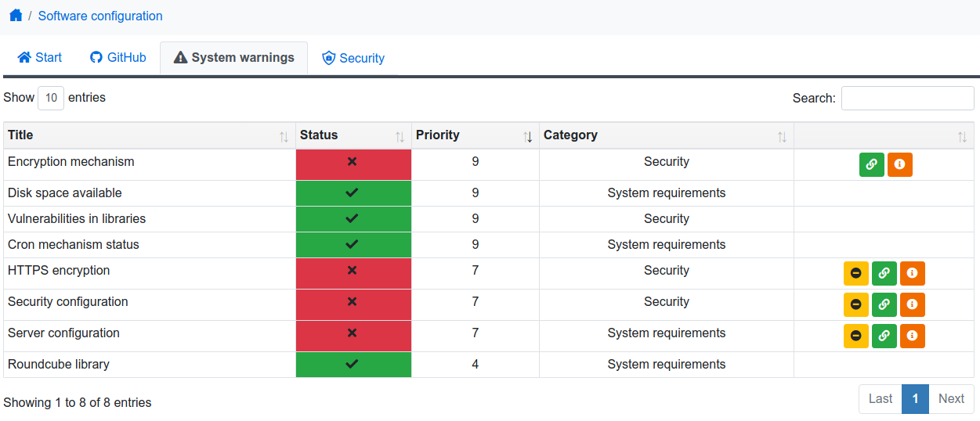
Task: Open the Start tab
Action: [40, 57]
